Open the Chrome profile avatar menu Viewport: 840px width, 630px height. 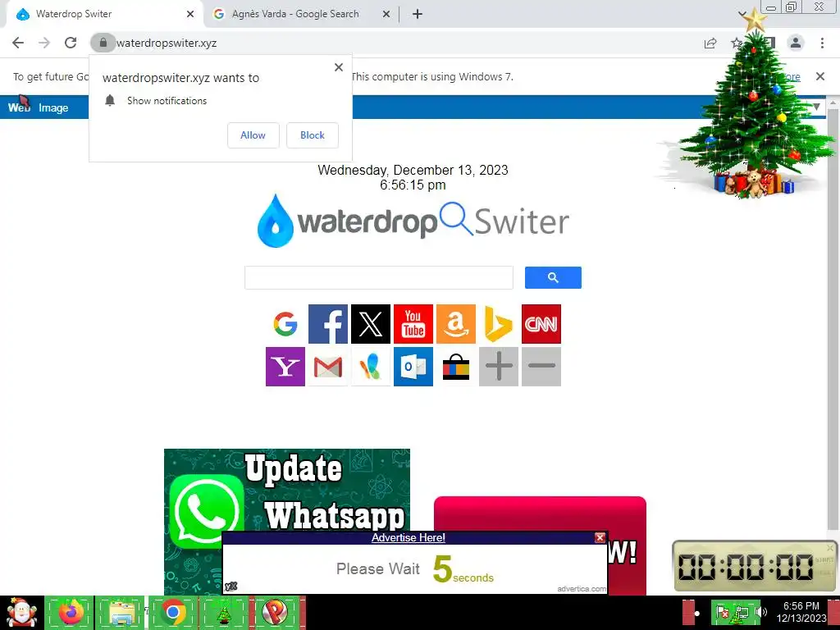click(x=796, y=43)
